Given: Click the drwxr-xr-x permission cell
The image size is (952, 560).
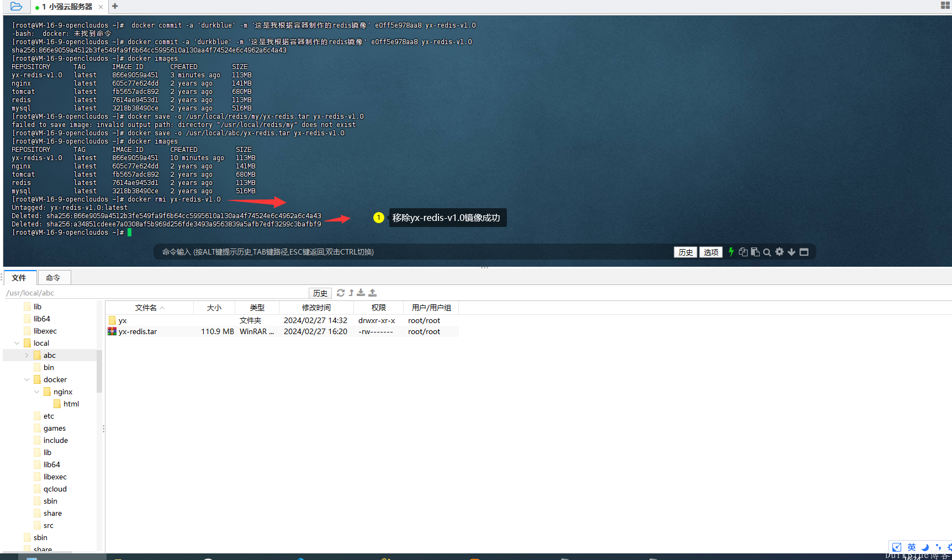Looking at the screenshot, I should (377, 320).
